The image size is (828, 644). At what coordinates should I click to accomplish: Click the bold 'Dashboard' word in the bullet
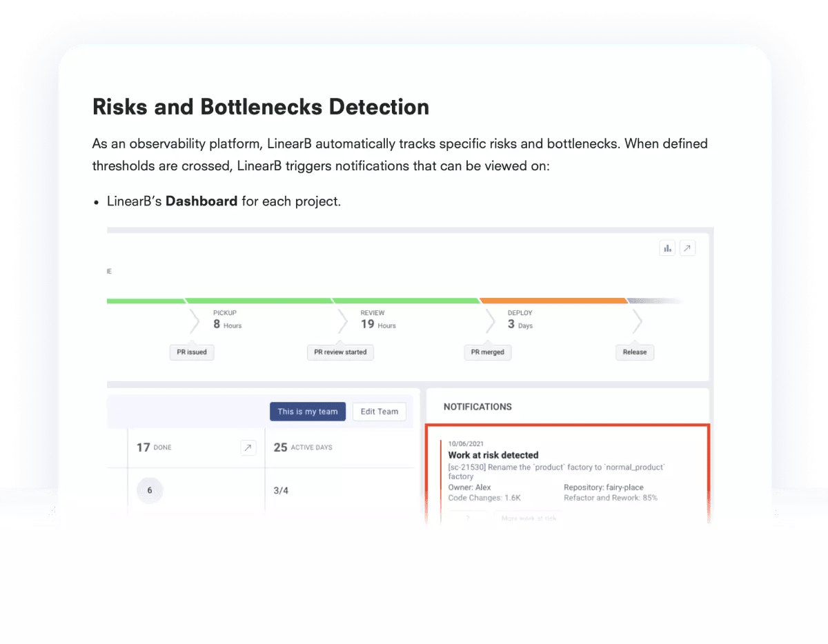(x=201, y=201)
